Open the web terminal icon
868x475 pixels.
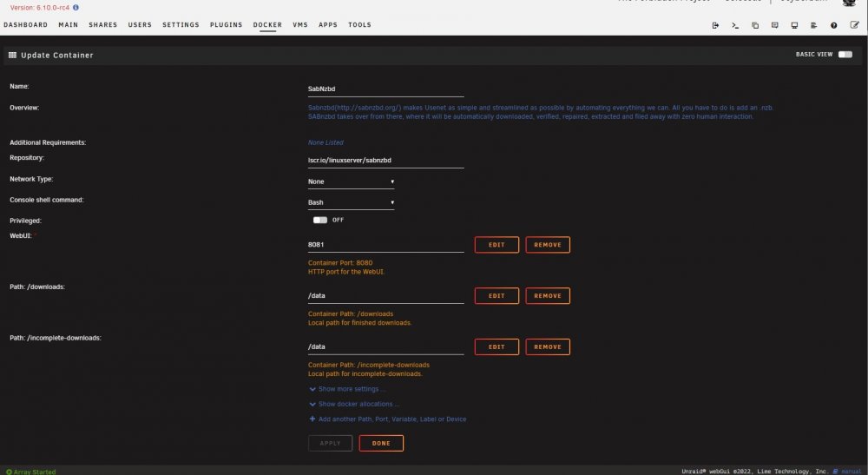735,25
